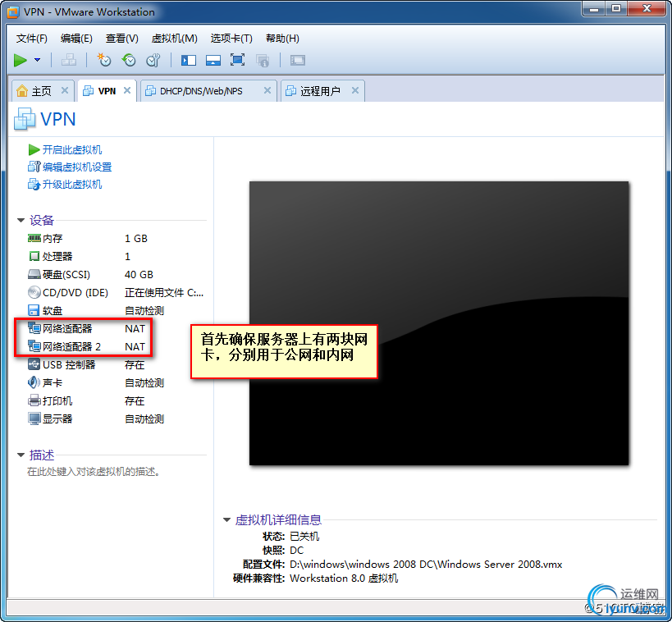Click the 40 GB hard disk value
The height and width of the screenshot is (622, 672).
139,274
